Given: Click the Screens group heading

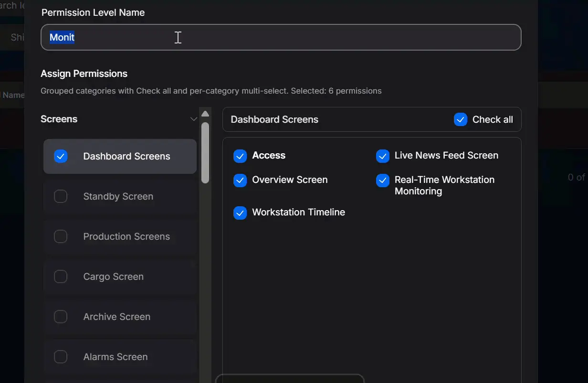Looking at the screenshot, I should point(59,119).
